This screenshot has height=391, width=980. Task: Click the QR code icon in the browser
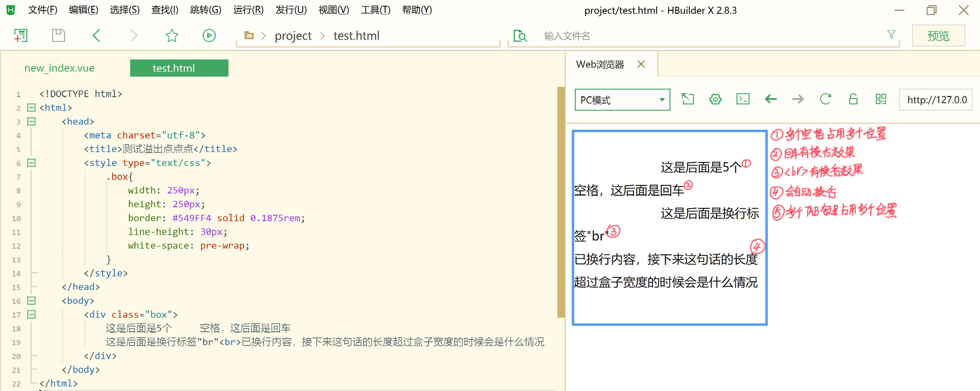tap(880, 99)
